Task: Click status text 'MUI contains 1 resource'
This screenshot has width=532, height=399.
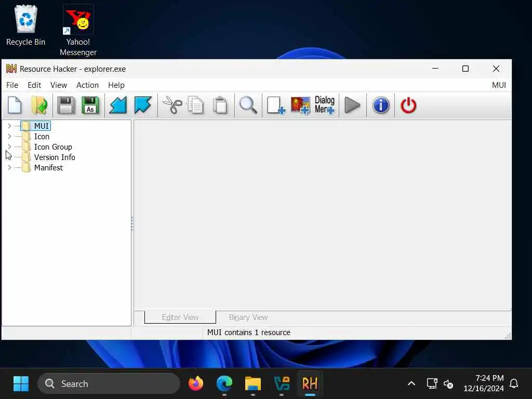Action: pyautogui.click(x=249, y=332)
